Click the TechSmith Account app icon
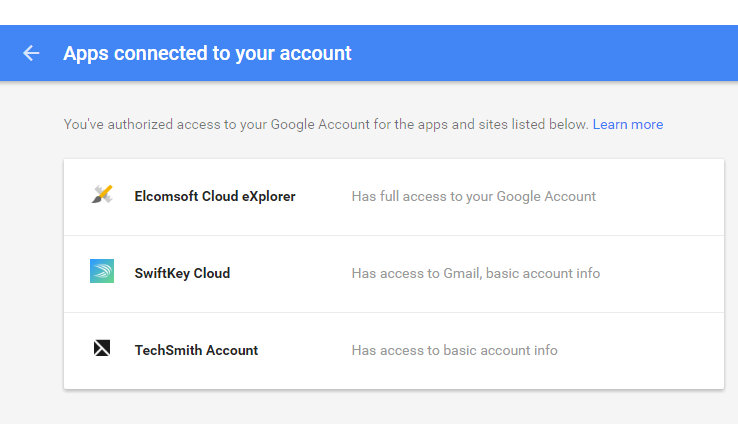This screenshot has height=424, width=738. pos(101,349)
